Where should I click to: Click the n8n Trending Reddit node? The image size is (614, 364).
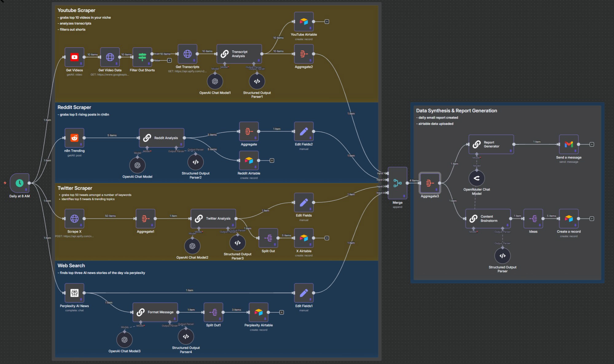[x=74, y=138]
